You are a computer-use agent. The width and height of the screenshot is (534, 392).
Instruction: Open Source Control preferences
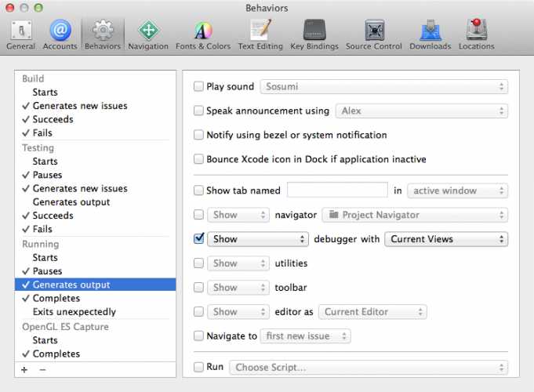pyautogui.click(x=374, y=35)
